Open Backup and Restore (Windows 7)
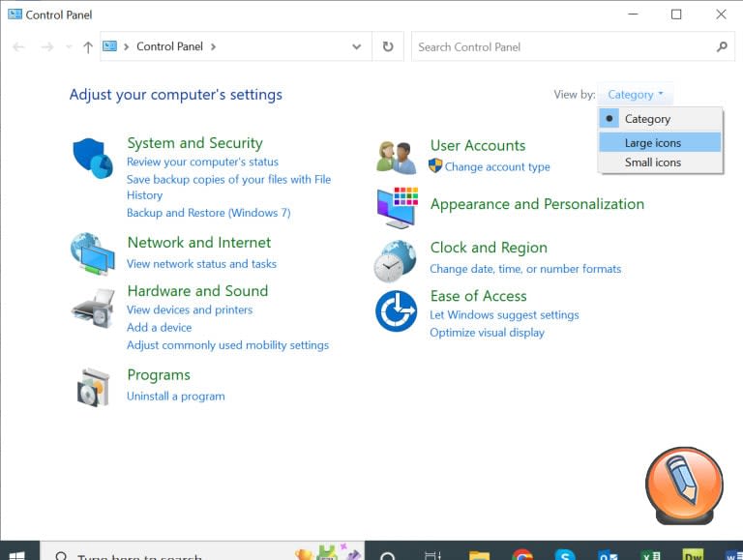The height and width of the screenshot is (560, 743). click(209, 212)
